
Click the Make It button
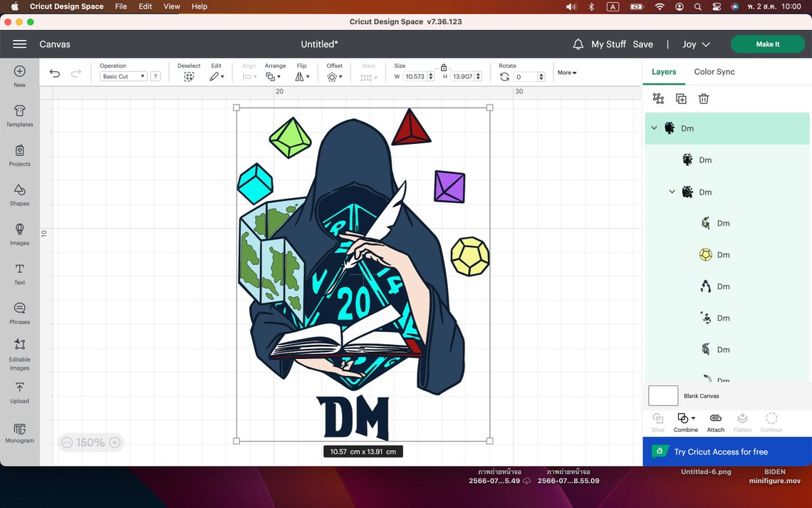click(768, 43)
